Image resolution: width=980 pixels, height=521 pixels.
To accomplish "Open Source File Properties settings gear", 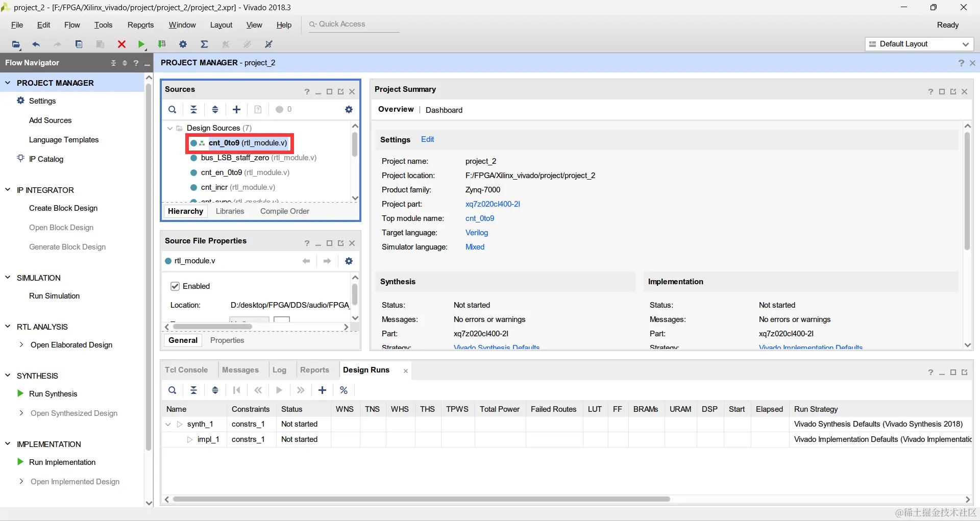I will 349,261.
